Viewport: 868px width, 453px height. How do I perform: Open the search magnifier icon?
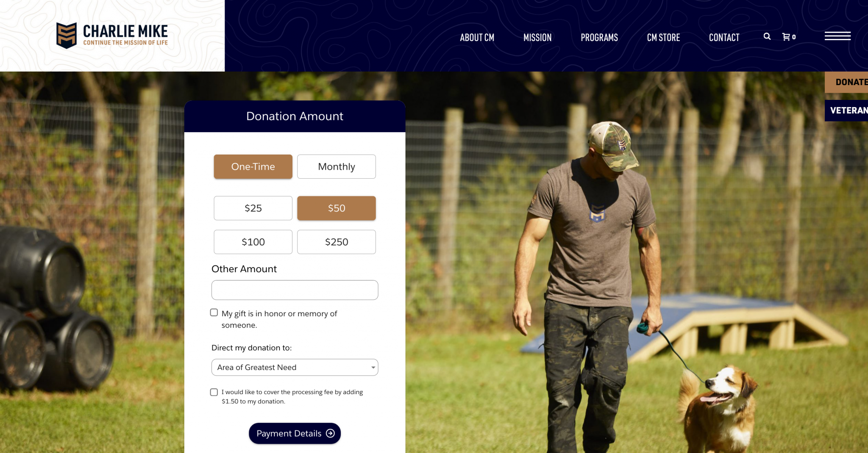tap(767, 36)
